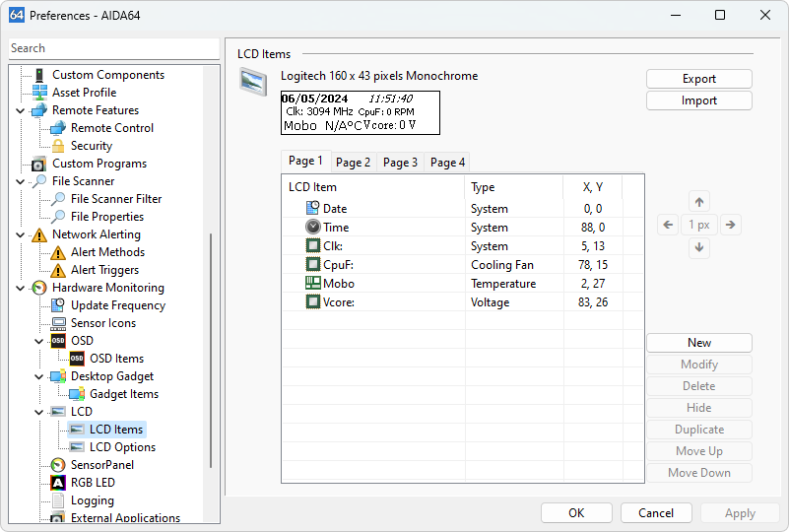Click the Alert Methods warning icon
The image size is (789, 532).
[58, 252]
